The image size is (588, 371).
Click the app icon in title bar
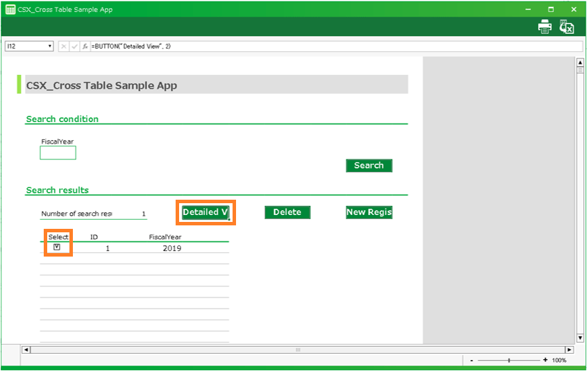[10, 10]
